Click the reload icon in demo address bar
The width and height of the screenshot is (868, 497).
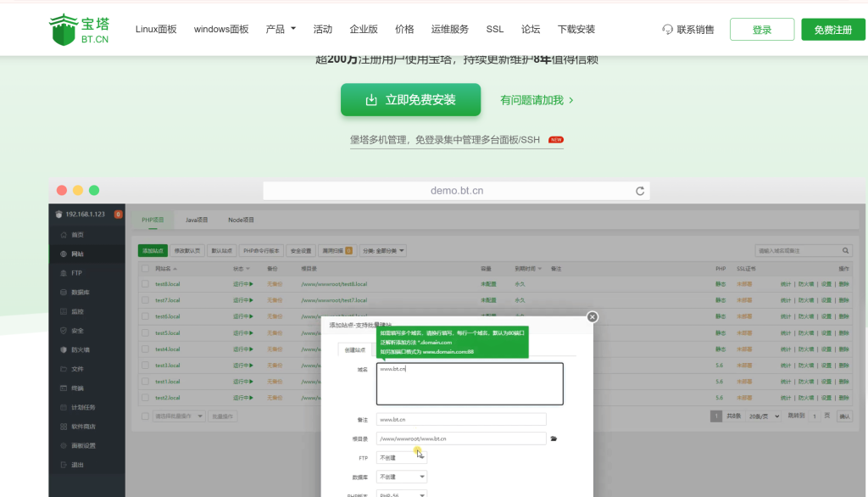tap(640, 191)
